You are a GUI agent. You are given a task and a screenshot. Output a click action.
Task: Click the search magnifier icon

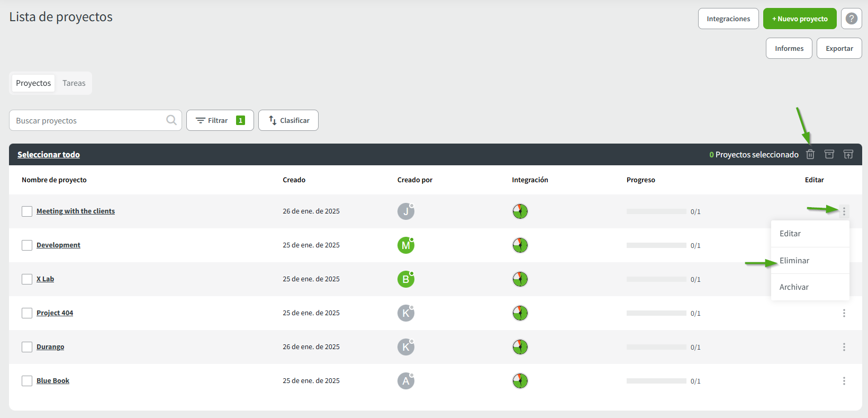click(171, 120)
